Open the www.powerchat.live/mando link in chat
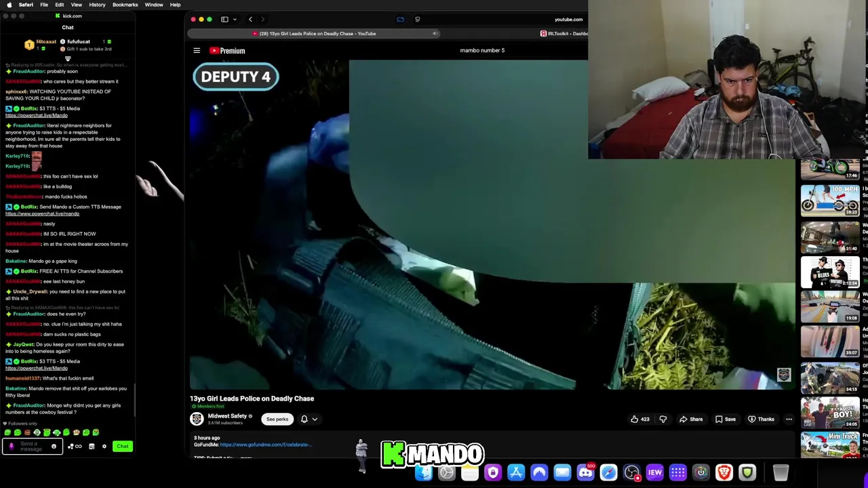 click(x=42, y=213)
